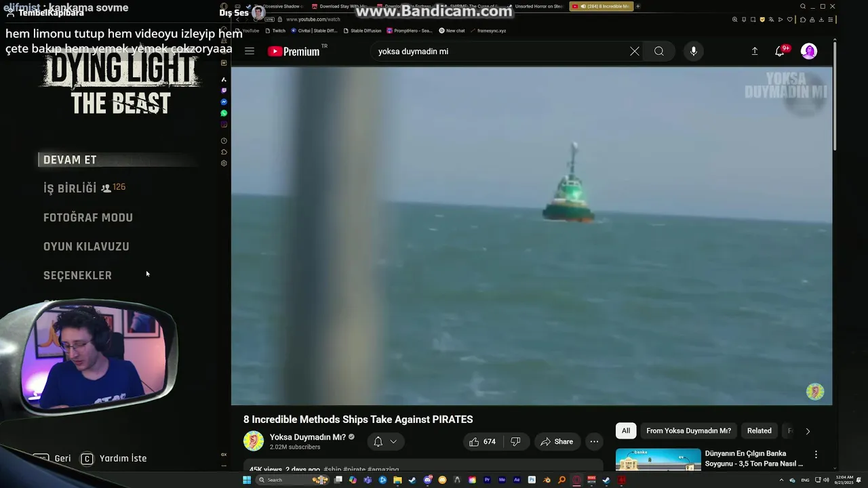Select FOTOĞRAF MODU in Dying Light menu
The width and height of the screenshot is (868, 488).
pos(88,218)
